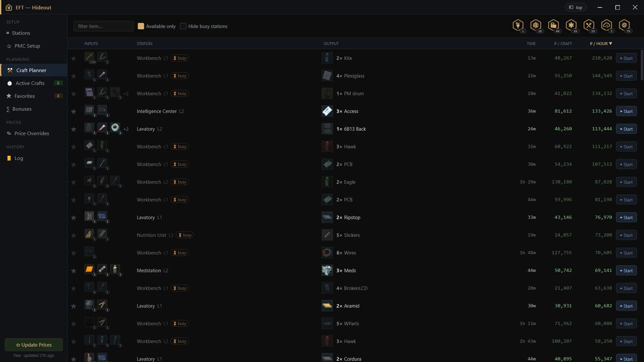
Task: Select Craft Planner in sidebar
Action: click(33, 70)
